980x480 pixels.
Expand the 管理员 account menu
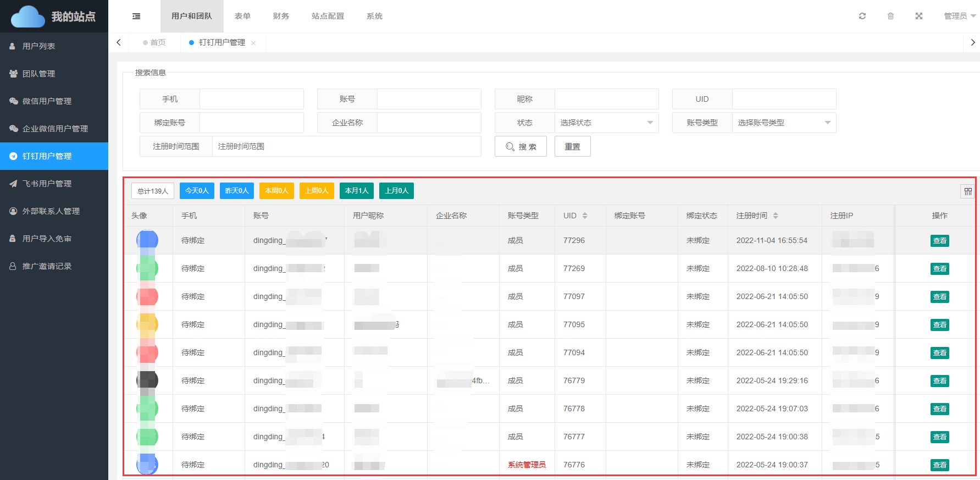(x=960, y=16)
